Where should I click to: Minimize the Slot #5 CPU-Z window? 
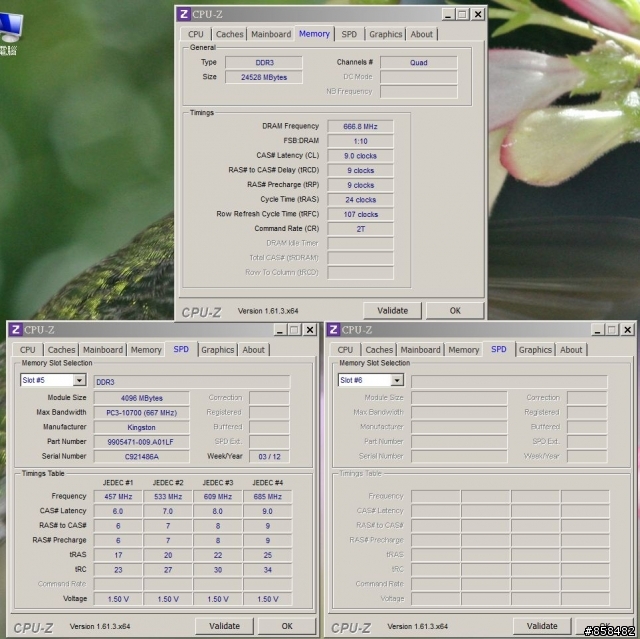point(280,330)
